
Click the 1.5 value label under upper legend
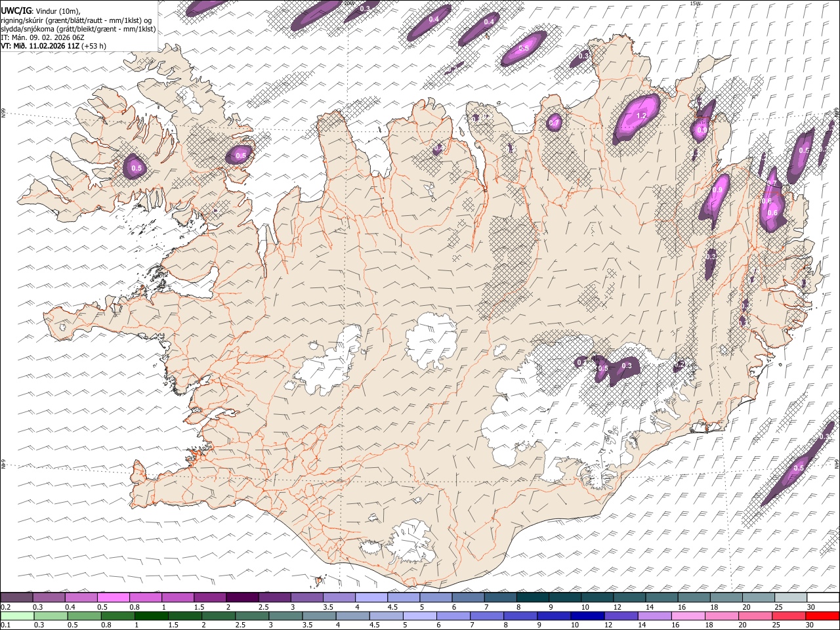point(199,607)
